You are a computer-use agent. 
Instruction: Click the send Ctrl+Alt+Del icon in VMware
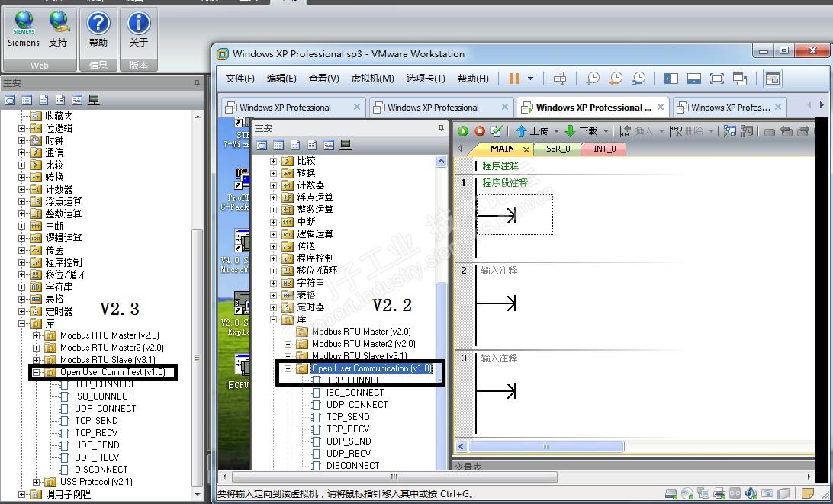[x=559, y=79]
